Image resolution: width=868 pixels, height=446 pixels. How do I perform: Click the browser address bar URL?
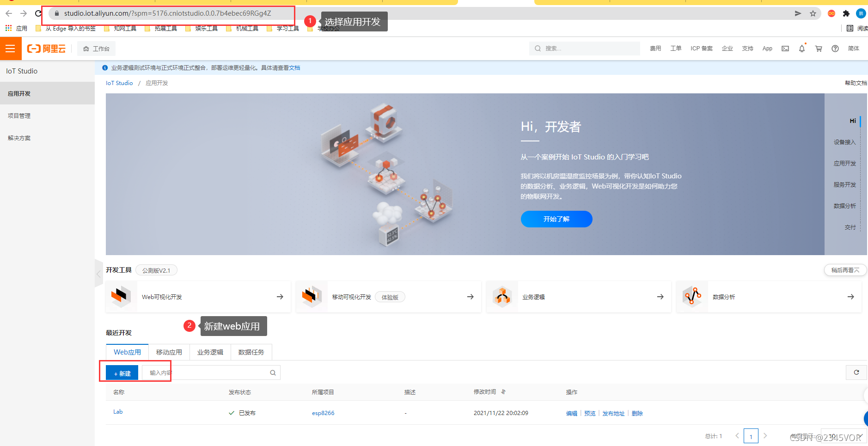167,13
